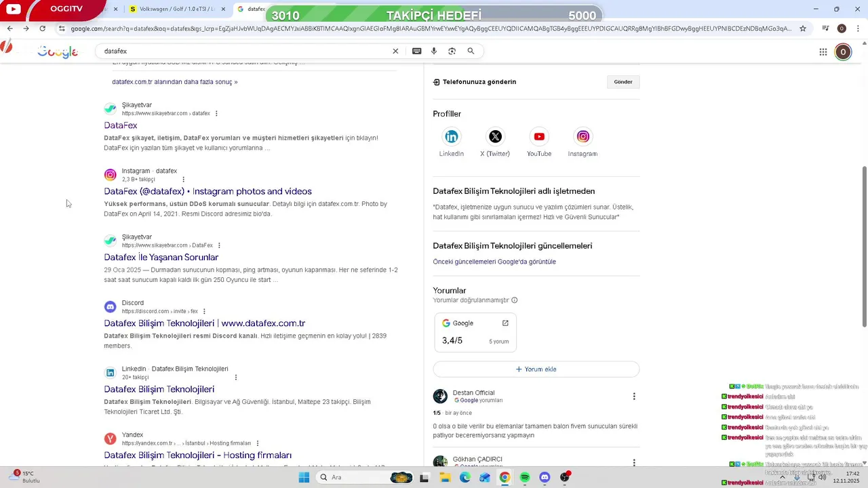Viewport: 868px width, 488px height.
Task: Open the options menu for the Discord invite result
Action: pos(204,311)
